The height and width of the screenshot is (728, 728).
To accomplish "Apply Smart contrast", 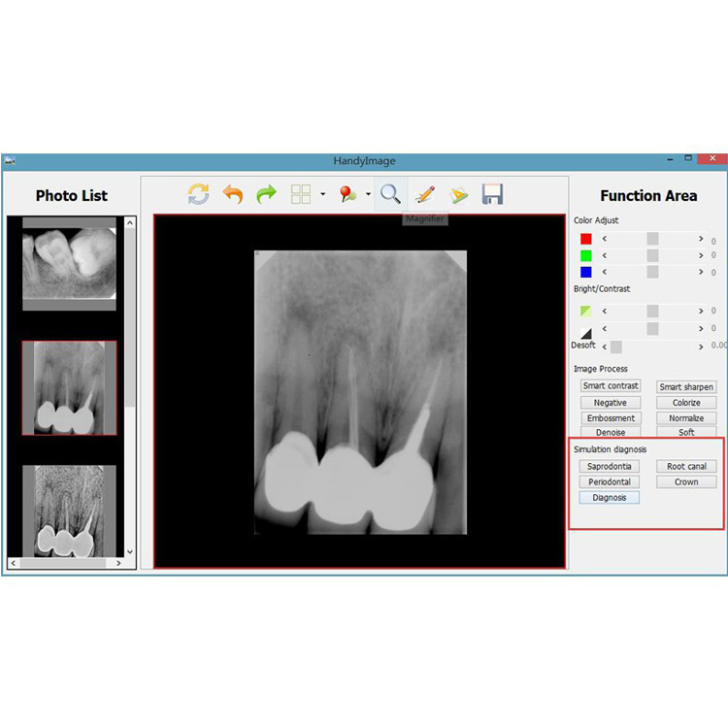I will 611,385.
